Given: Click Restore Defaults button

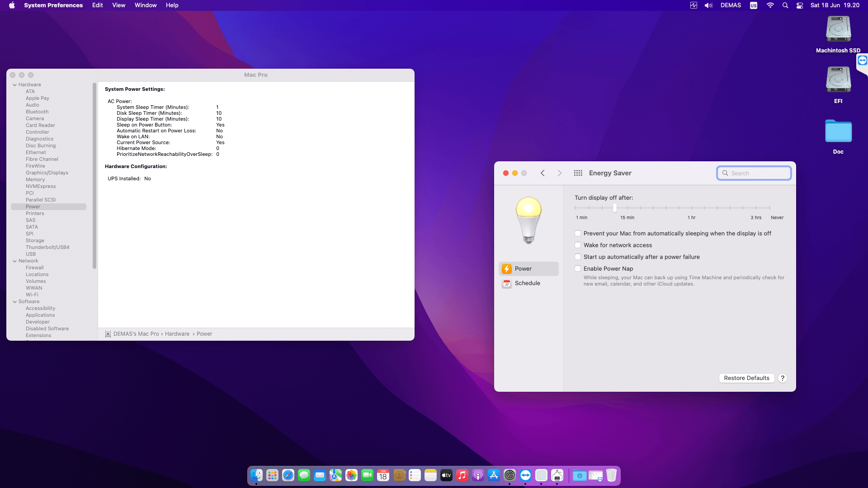Looking at the screenshot, I should point(746,378).
